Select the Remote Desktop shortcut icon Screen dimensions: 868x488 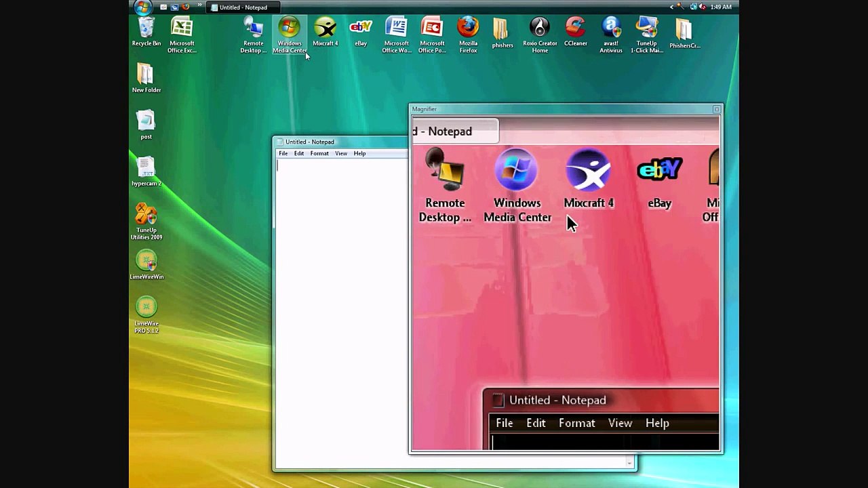tap(253, 35)
